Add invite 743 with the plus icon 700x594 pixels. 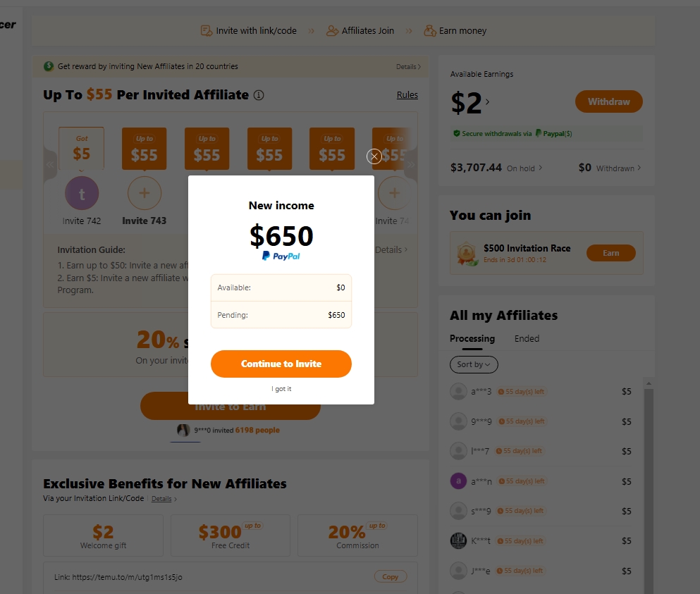click(x=145, y=193)
